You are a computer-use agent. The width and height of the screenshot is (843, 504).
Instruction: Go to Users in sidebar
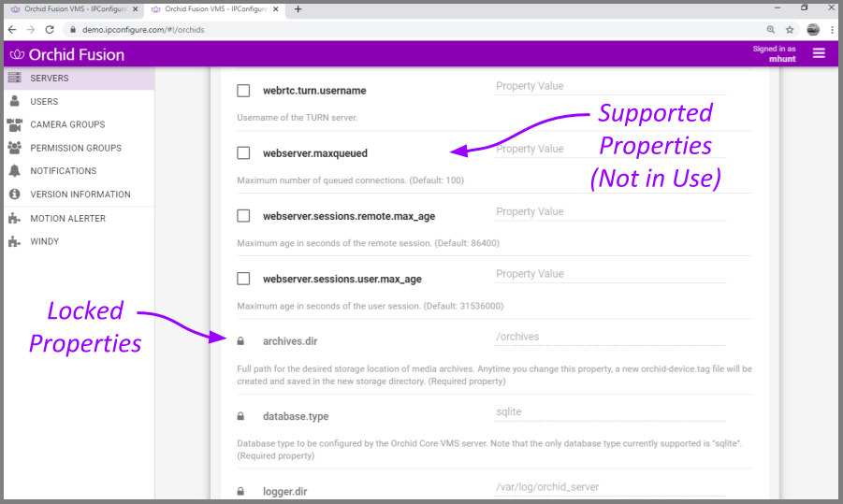point(79,101)
